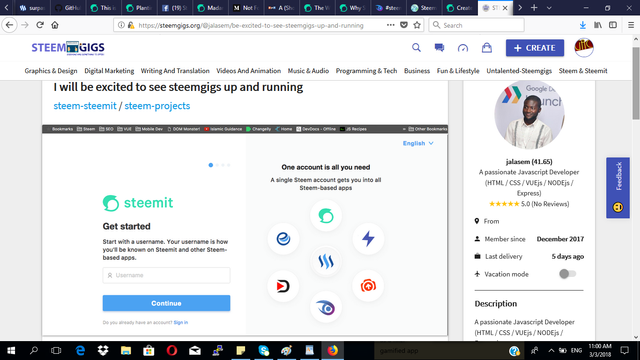Open Dropbox from the taskbar
Image resolution: width=640 pixels, height=360 pixels.
103,351
